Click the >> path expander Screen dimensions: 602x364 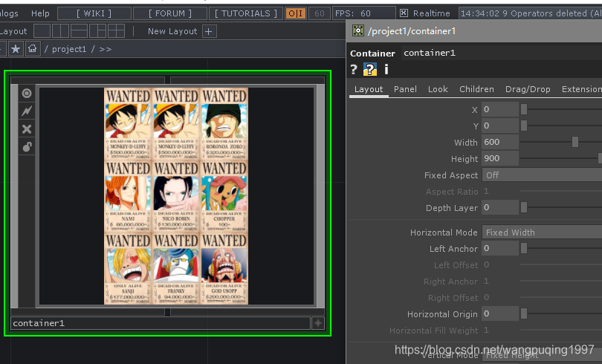pos(106,49)
